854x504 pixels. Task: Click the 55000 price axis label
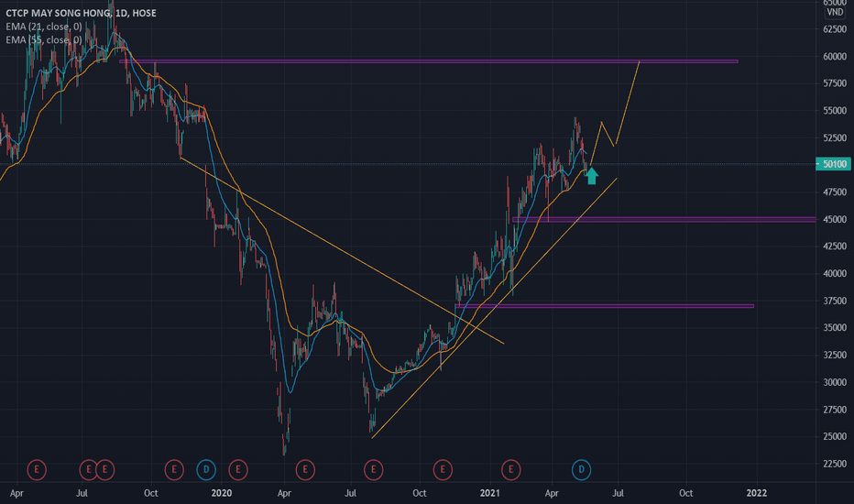pyautogui.click(x=835, y=111)
